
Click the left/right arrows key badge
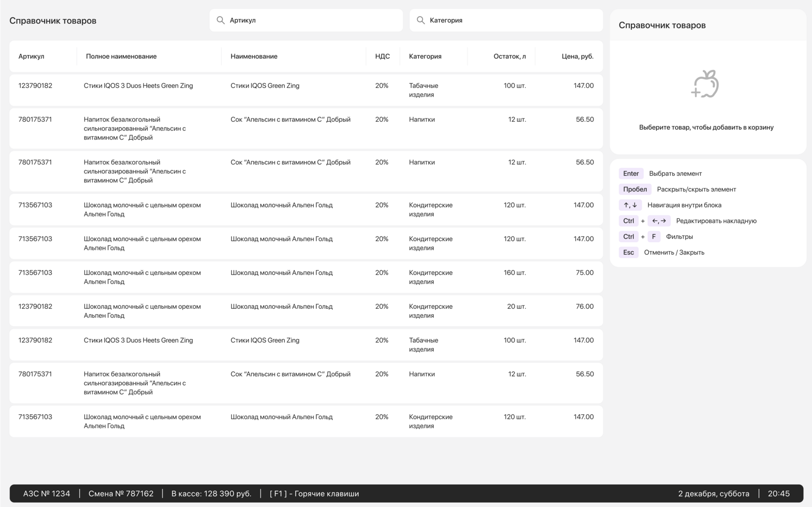pyautogui.click(x=659, y=221)
